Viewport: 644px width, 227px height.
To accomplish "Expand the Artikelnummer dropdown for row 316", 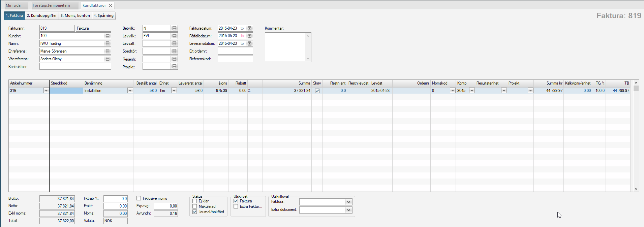I will point(46,91).
